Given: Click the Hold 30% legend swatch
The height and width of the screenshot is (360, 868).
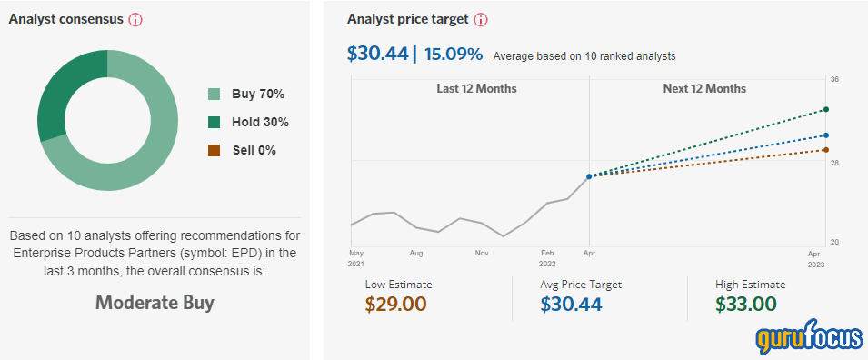Looking at the screenshot, I should click(215, 123).
